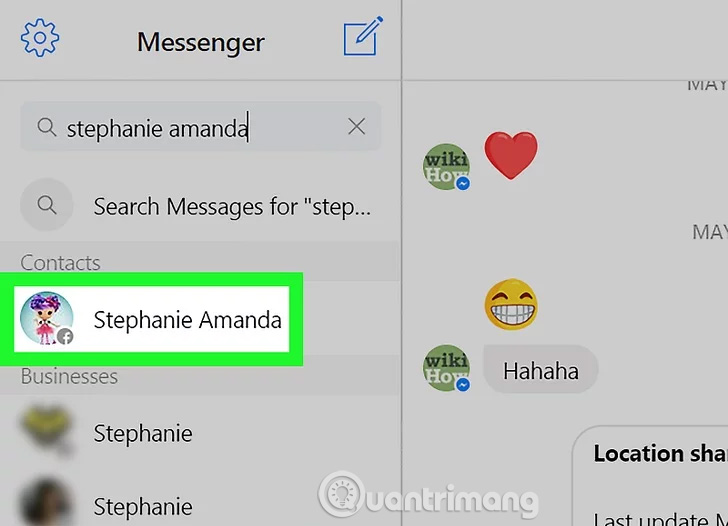Click the round search icon beside Search Messages
Image resolution: width=728 pixels, height=526 pixels.
[46, 205]
